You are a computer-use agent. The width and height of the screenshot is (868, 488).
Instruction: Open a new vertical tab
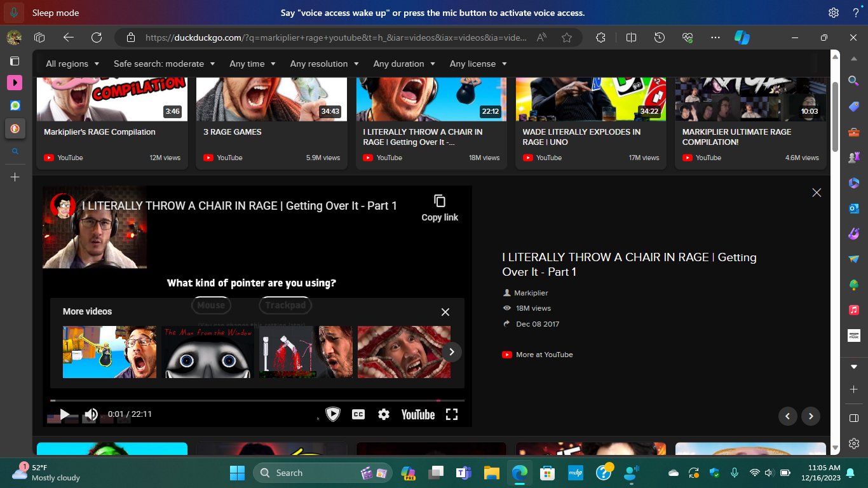coord(15,177)
